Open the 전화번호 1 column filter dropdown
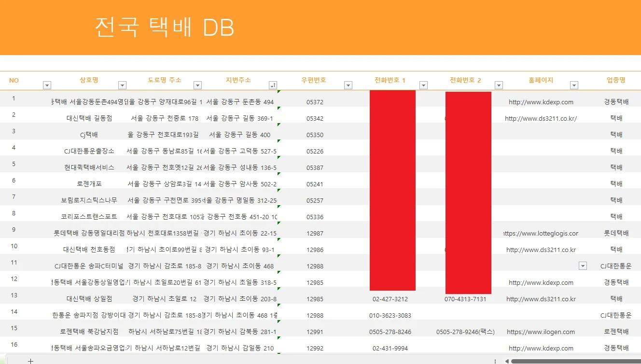Screen dimensions: 641x364 point(423,85)
